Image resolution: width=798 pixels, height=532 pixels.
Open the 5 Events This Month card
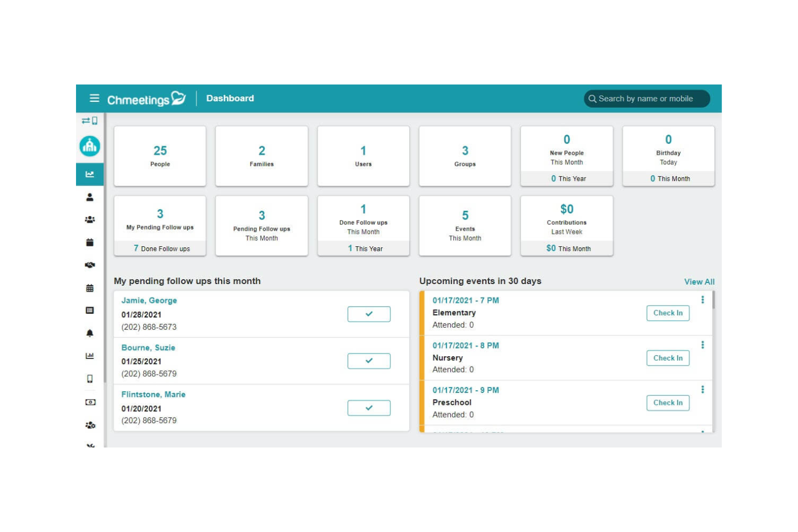pos(465,226)
